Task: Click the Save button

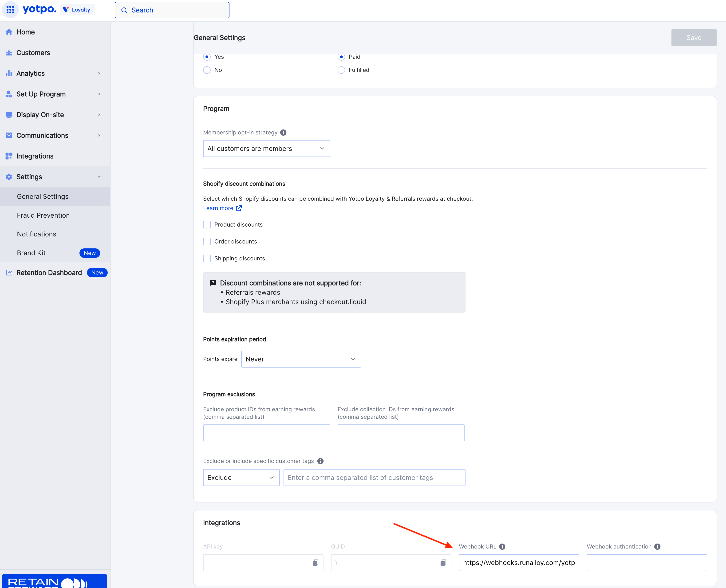Action: coord(694,37)
